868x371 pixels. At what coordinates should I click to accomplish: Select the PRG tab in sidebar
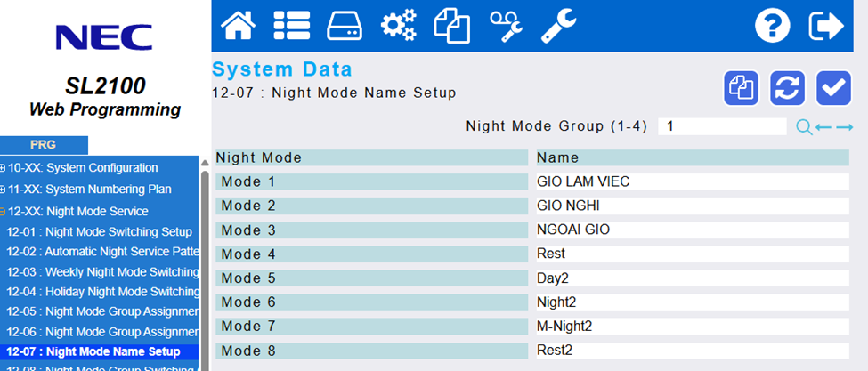point(43,145)
